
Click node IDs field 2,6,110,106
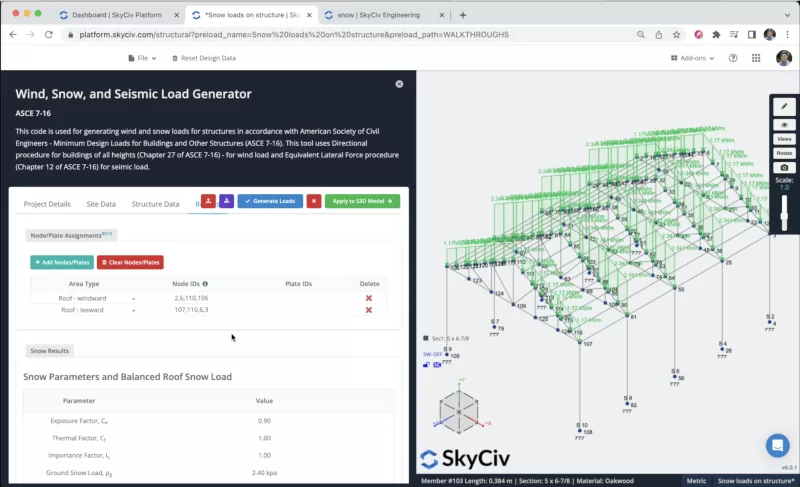tap(191, 298)
